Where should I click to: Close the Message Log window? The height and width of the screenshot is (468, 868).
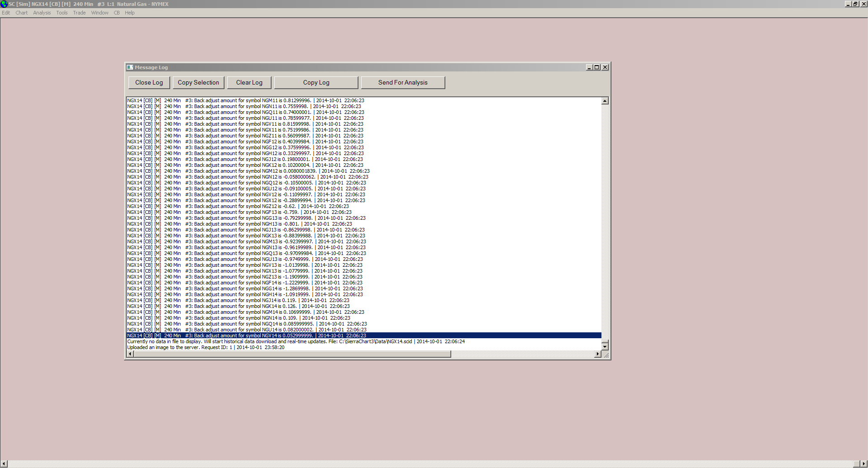605,67
